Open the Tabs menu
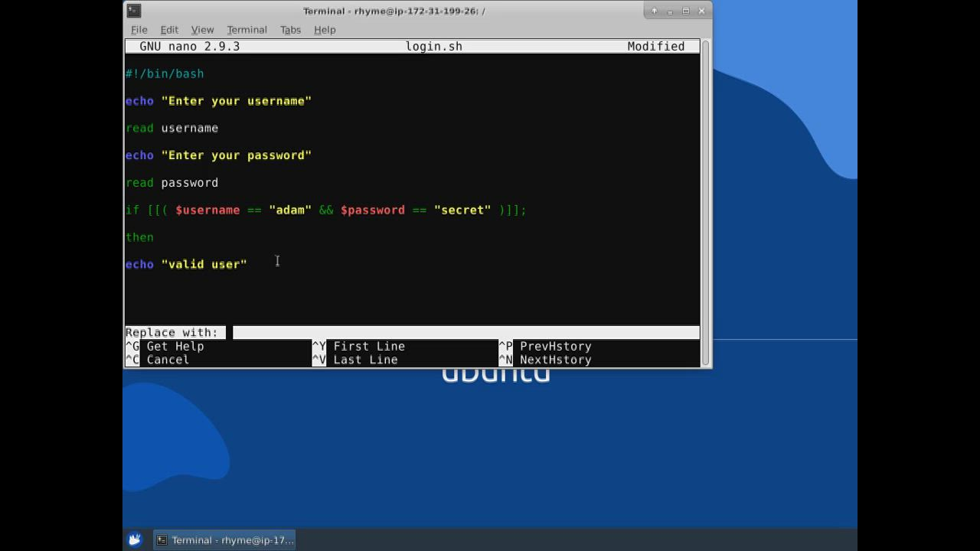The width and height of the screenshot is (980, 551). click(290, 30)
